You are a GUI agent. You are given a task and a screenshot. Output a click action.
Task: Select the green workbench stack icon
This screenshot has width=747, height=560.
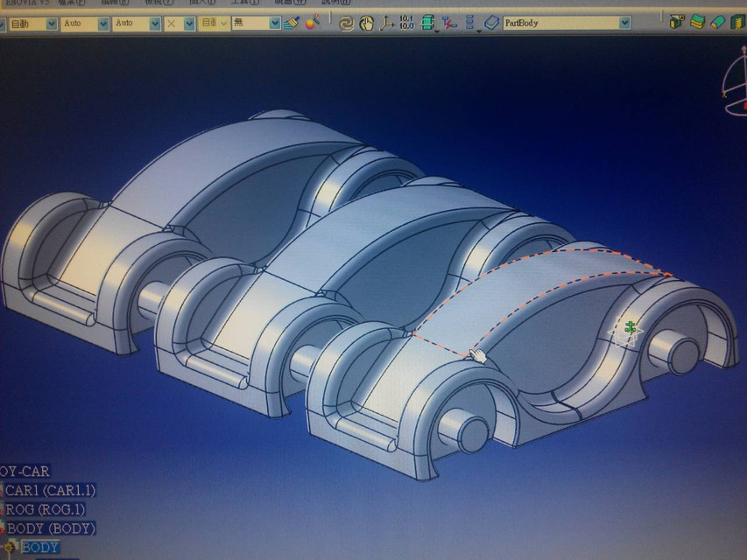tap(427, 24)
